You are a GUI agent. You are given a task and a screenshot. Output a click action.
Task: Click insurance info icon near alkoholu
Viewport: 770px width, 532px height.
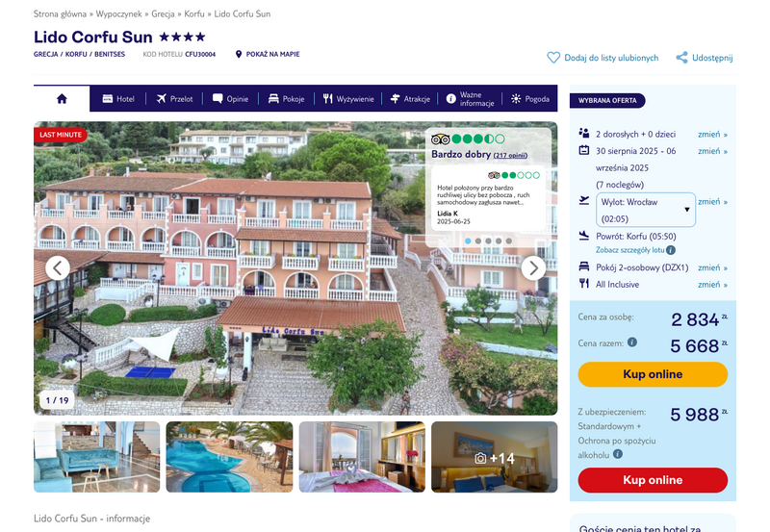(618, 454)
